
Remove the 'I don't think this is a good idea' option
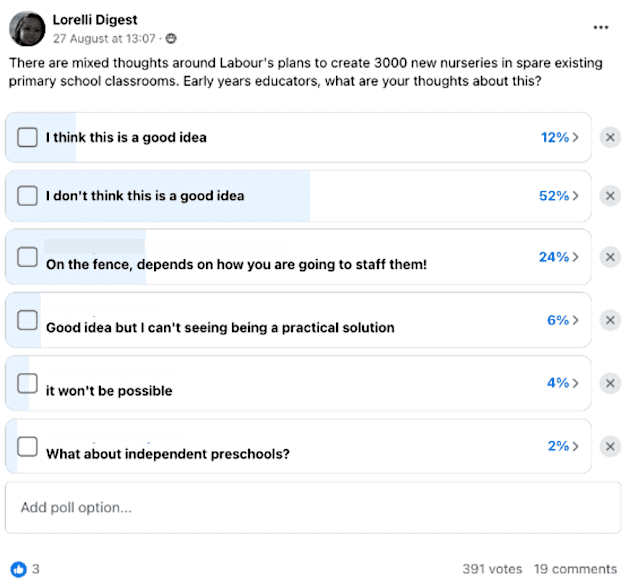tap(609, 196)
